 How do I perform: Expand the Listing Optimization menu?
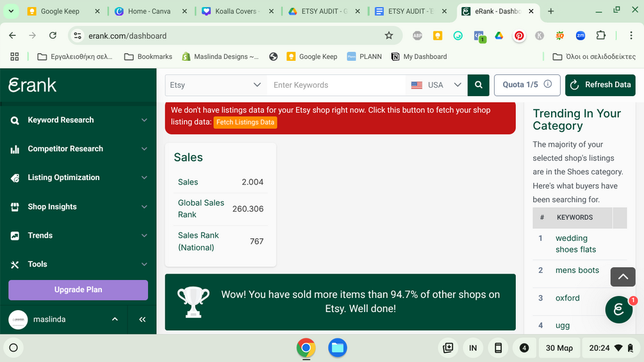[144, 177]
